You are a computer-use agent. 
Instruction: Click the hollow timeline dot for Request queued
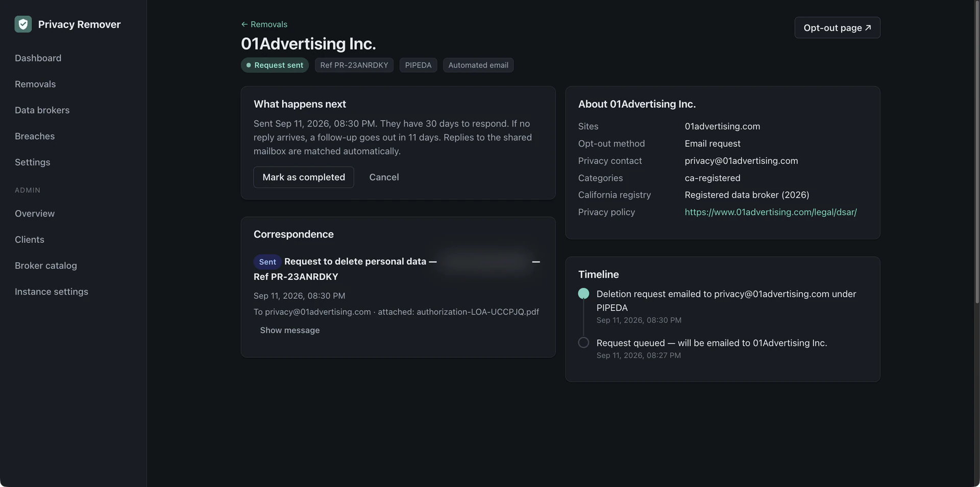tap(583, 343)
